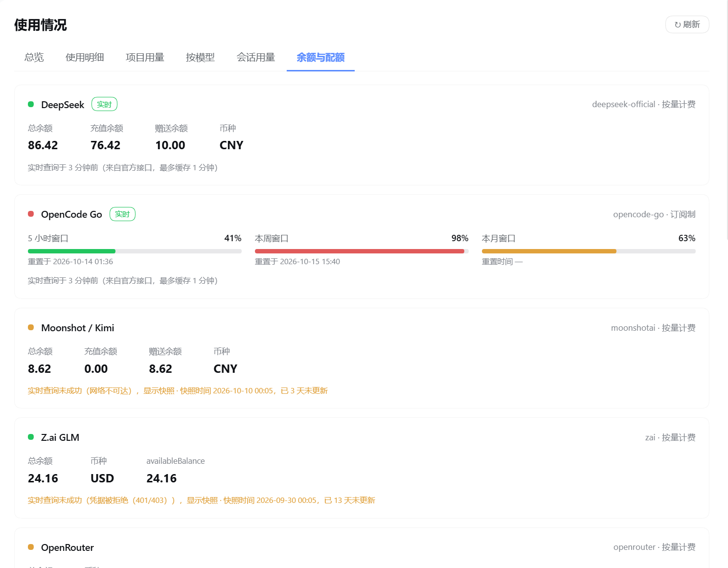Click the 63% value of 本月窗口
The width and height of the screenshot is (728, 568).
(x=687, y=238)
